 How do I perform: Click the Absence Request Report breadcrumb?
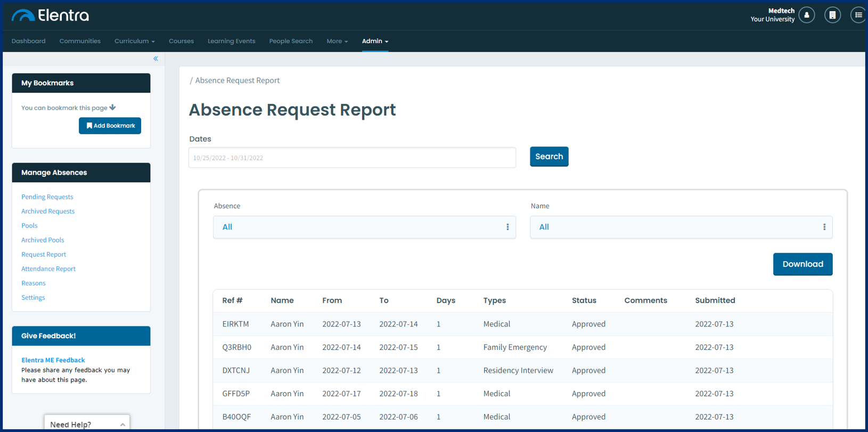point(238,80)
